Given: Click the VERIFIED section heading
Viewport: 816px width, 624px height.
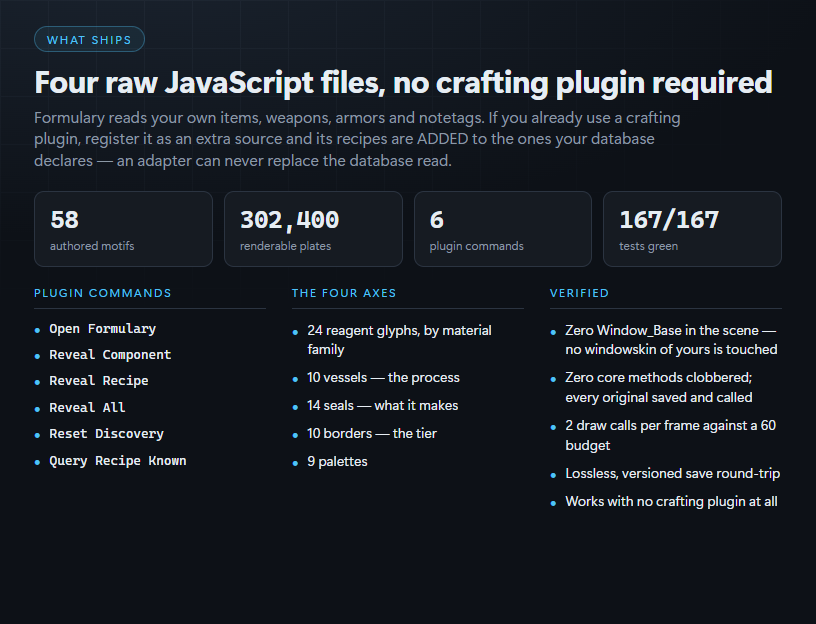Looking at the screenshot, I should (579, 293).
